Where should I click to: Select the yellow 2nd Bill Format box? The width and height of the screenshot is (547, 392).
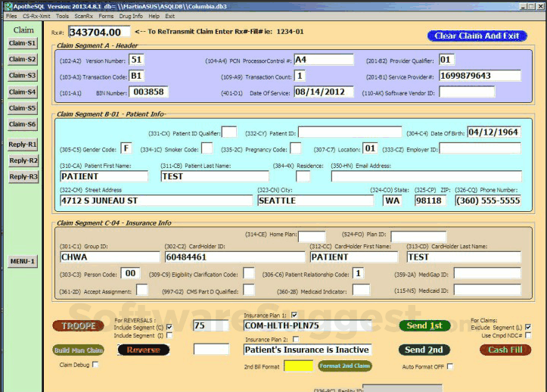(x=298, y=366)
